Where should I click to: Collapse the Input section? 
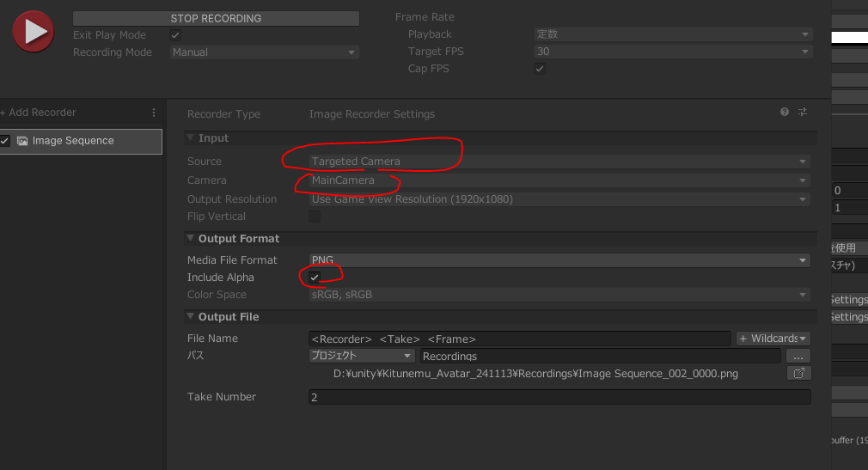[190, 138]
